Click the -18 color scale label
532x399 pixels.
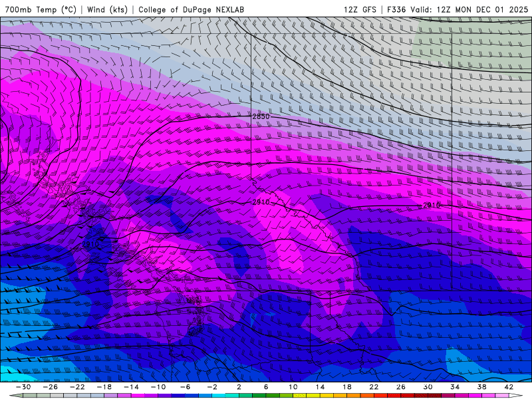tap(104, 387)
